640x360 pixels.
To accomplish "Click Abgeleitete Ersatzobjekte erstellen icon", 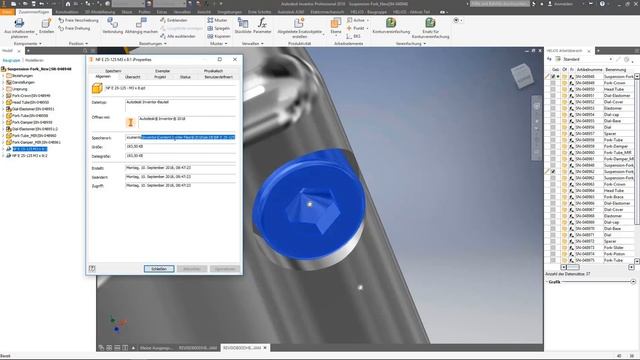I will [x=299, y=23].
